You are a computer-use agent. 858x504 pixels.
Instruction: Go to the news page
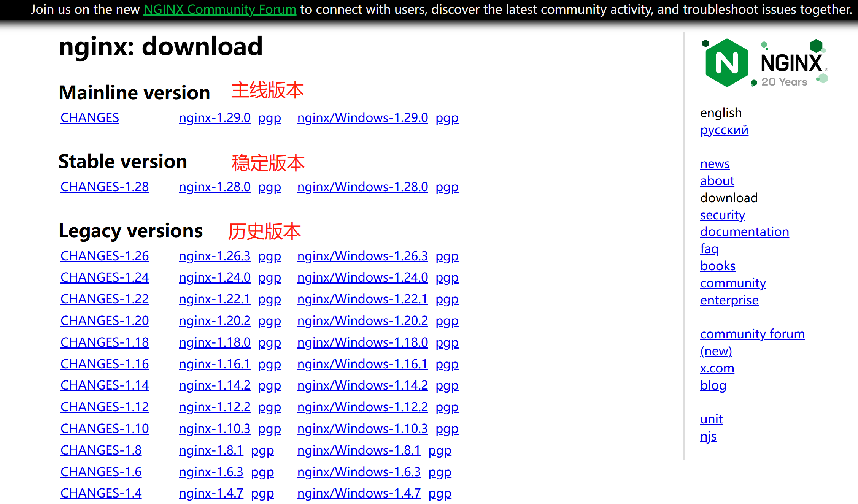(x=715, y=164)
